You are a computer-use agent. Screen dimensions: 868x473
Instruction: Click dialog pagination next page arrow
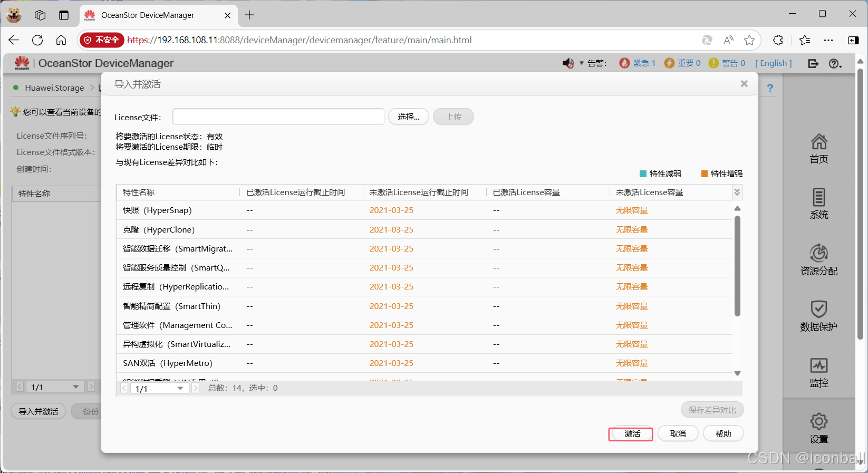coord(196,388)
